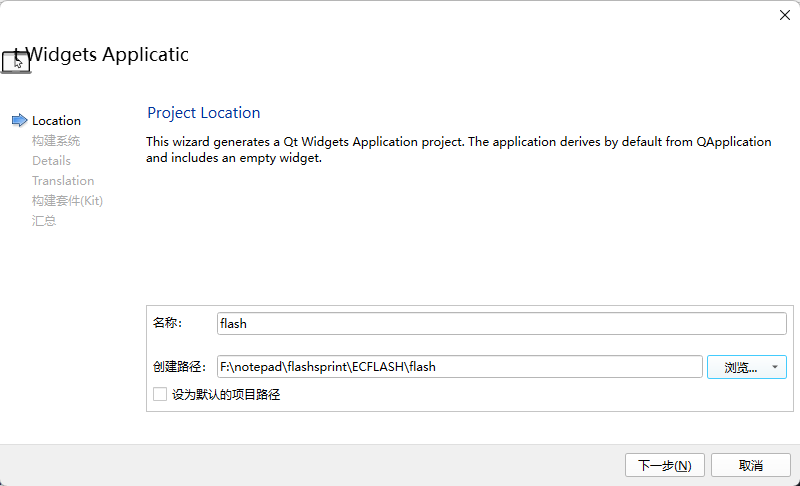The width and height of the screenshot is (800, 486).
Task: Enable 设为默认的项目路径 checkbox
Action: (x=160, y=394)
